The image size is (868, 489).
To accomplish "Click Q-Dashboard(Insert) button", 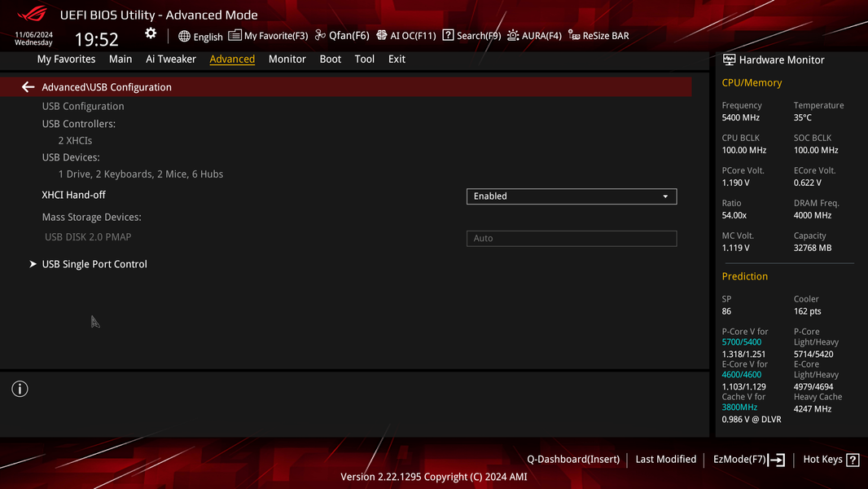I will click(573, 459).
